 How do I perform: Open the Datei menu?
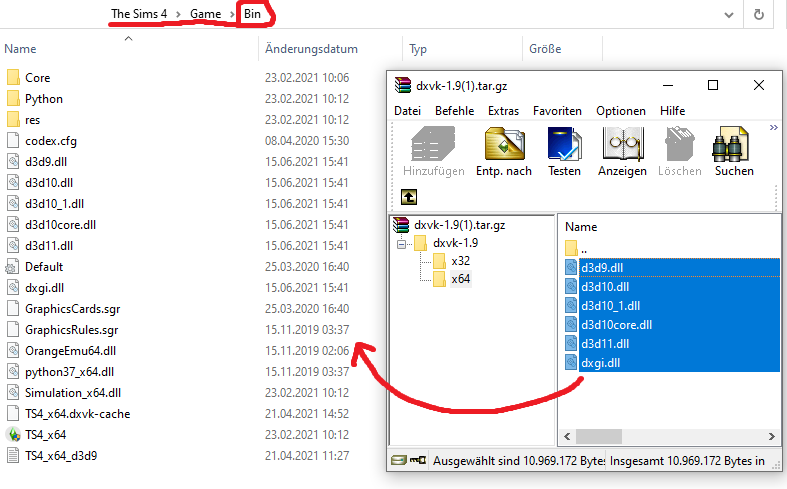coord(407,111)
